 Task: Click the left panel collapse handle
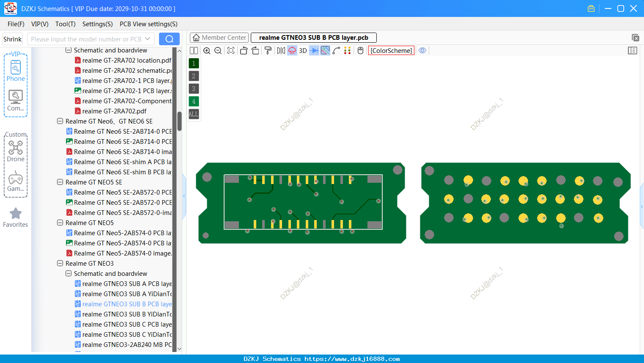(184, 196)
